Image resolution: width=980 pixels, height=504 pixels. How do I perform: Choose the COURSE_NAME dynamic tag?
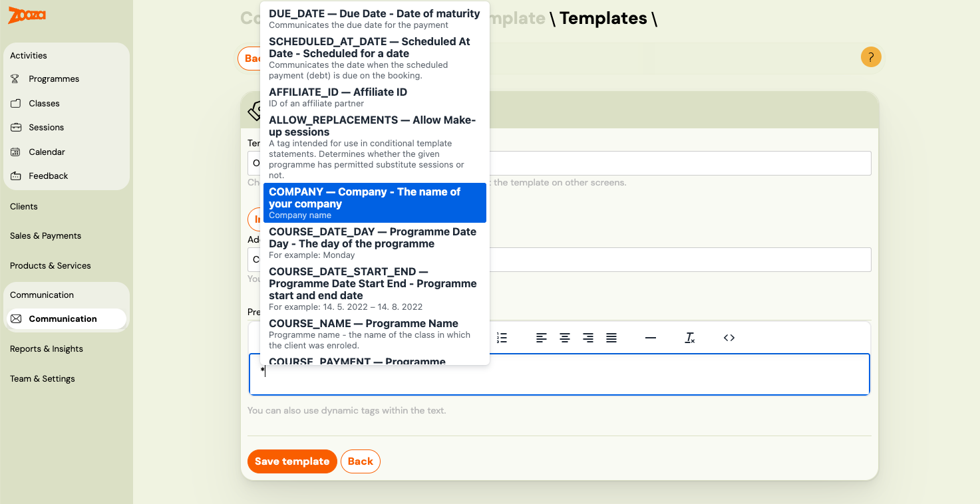[375, 334]
